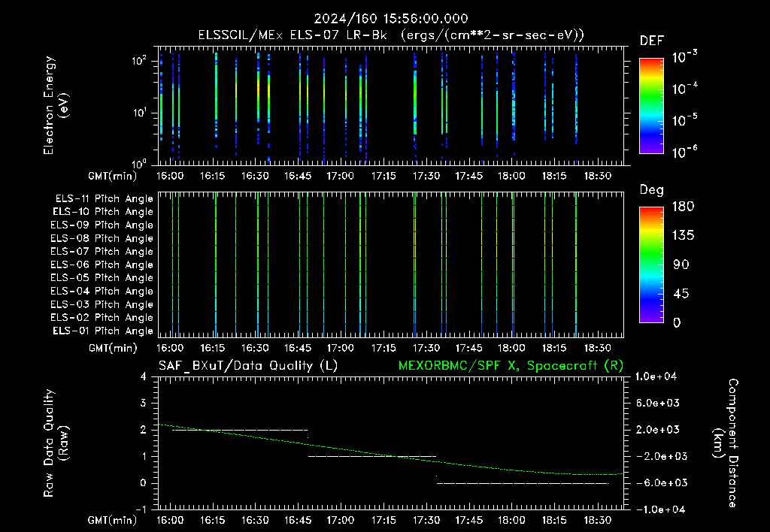Image resolution: width=770 pixels, height=532 pixels.
Task: Click the GMT(min) label under the bottom plot
Action: point(113,521)
